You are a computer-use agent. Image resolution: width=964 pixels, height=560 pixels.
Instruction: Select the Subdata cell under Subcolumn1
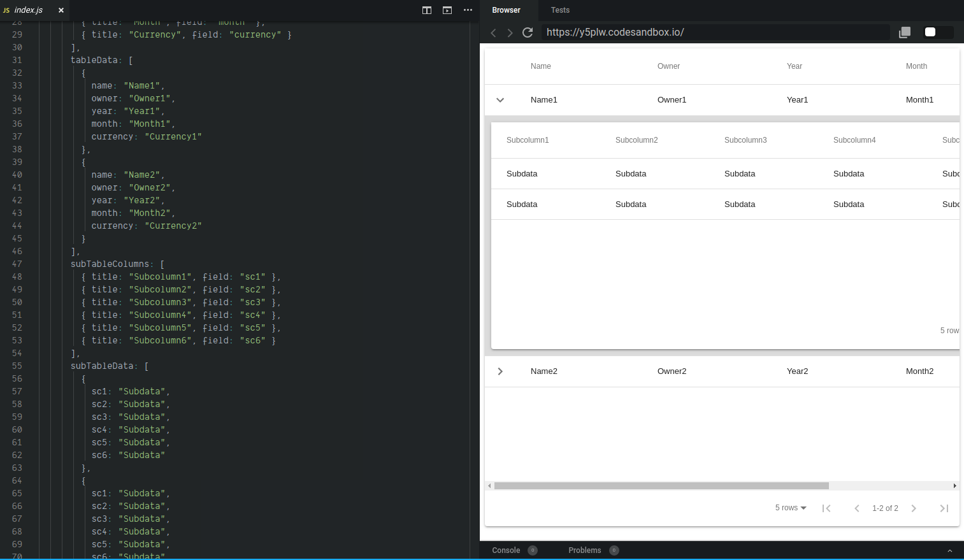[x=522, y=173]
